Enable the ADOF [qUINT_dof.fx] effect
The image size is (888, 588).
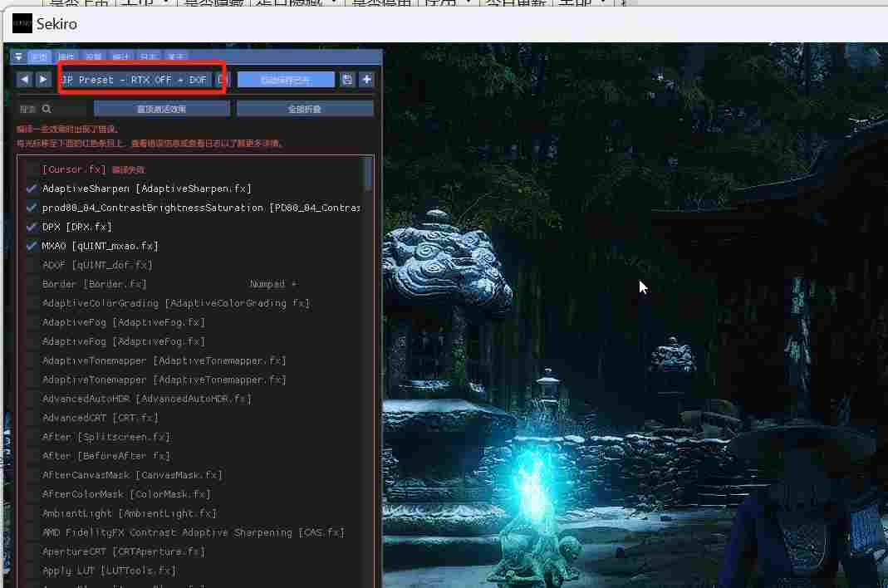(32, 265)
